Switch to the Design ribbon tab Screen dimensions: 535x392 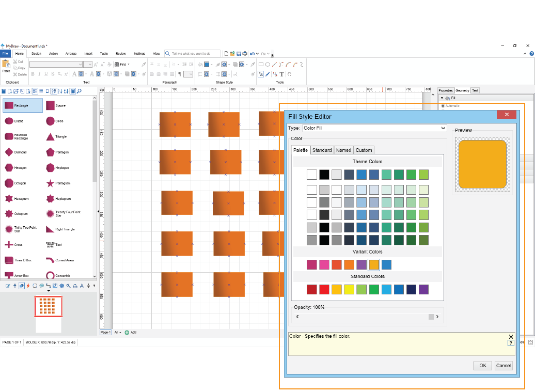[x=37, y=54]
